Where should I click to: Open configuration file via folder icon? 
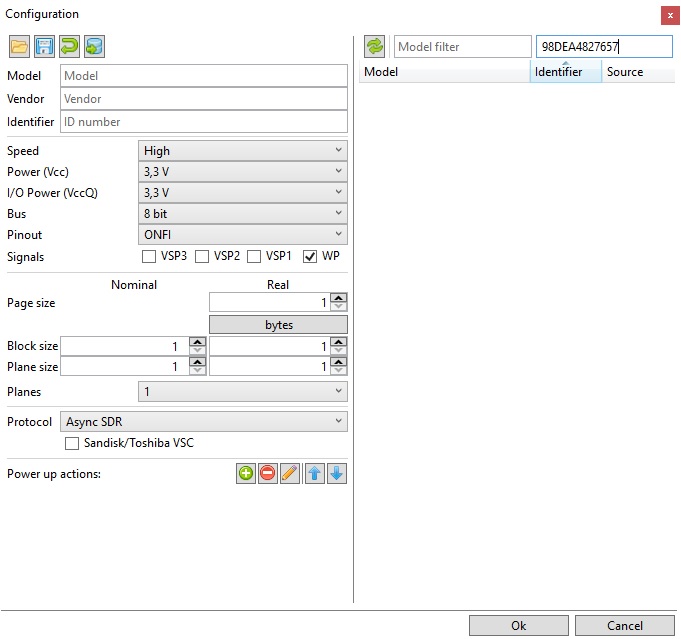pos(19,46)
